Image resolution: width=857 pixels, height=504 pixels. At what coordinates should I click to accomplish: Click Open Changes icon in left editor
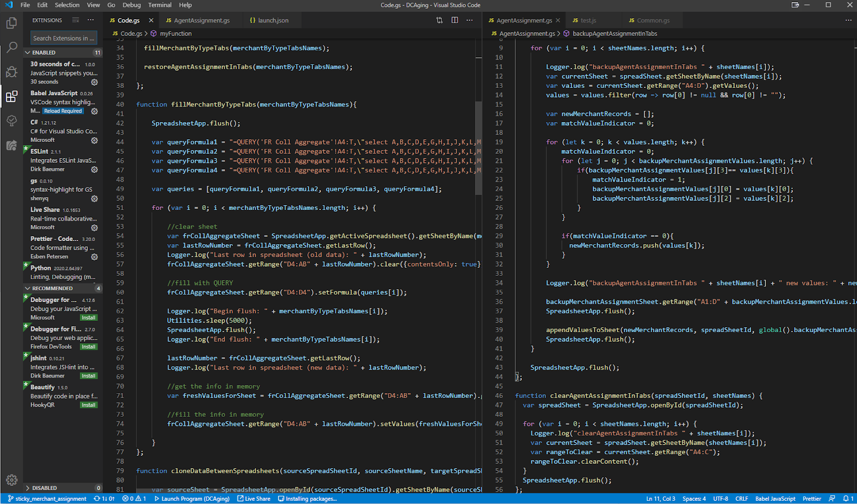[439, 20]
